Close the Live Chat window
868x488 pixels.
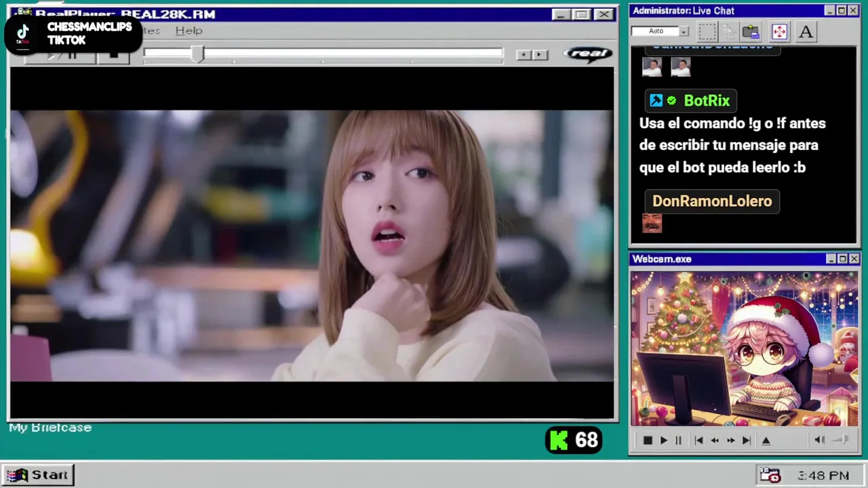pyautogui.click(x=853, y=11)
